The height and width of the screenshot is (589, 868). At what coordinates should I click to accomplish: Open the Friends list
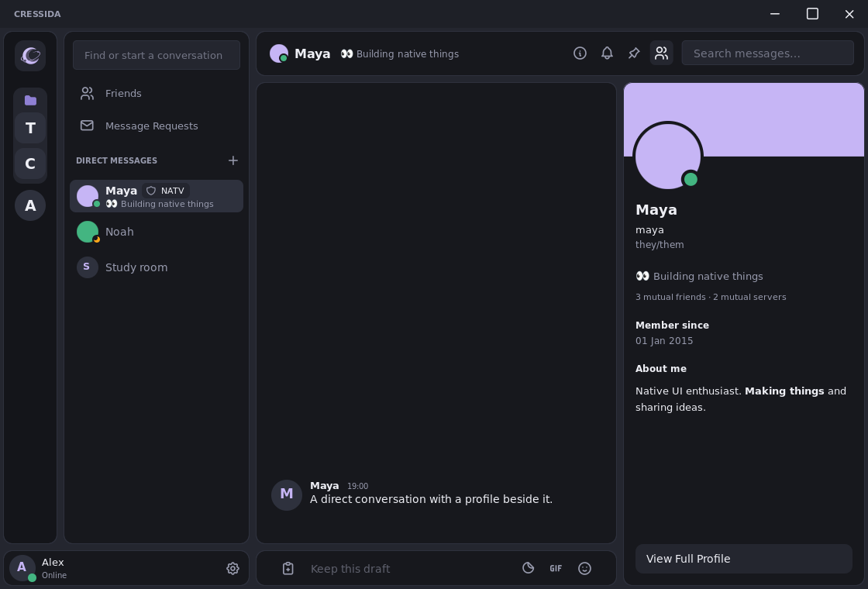tap(157, 94)
